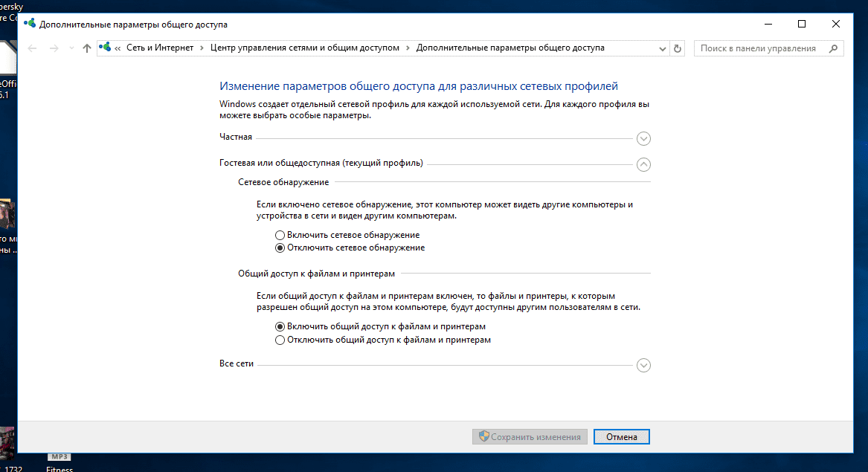The width and height of the screenshot is (868, 472).
Task: Select "Включить общий доступ к файлам и принтерам"
Action: click(x=280, y=326)
